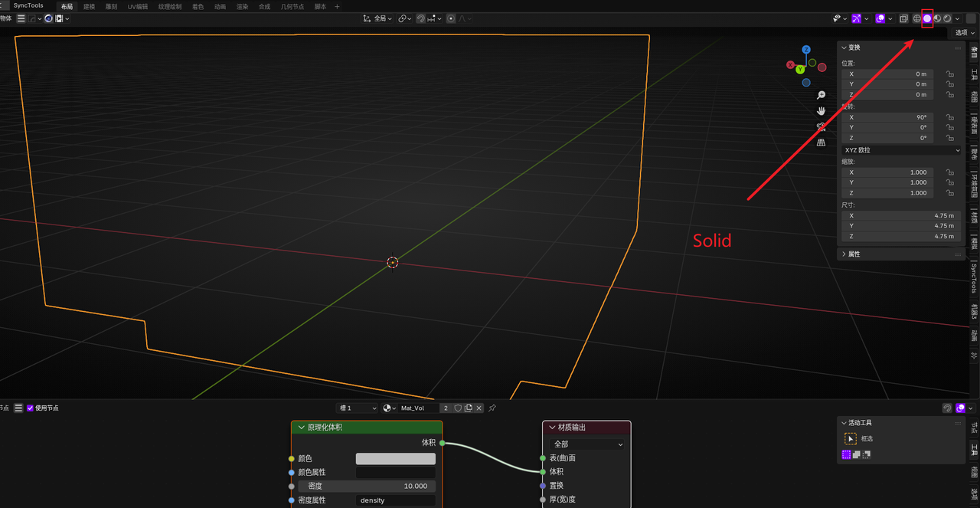Open SyncTools vertical sidebar tab
The image size is (980, 508).
tap(974, 277)
